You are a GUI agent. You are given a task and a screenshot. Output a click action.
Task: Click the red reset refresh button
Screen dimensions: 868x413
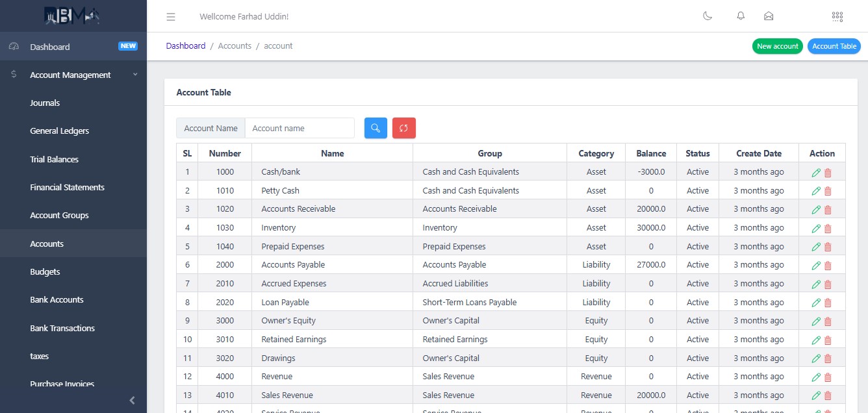(x=403, y=128)
